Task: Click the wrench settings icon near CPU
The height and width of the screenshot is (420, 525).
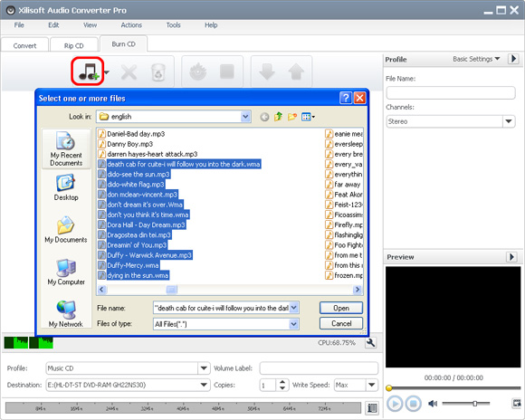Action: coord(370,343)
